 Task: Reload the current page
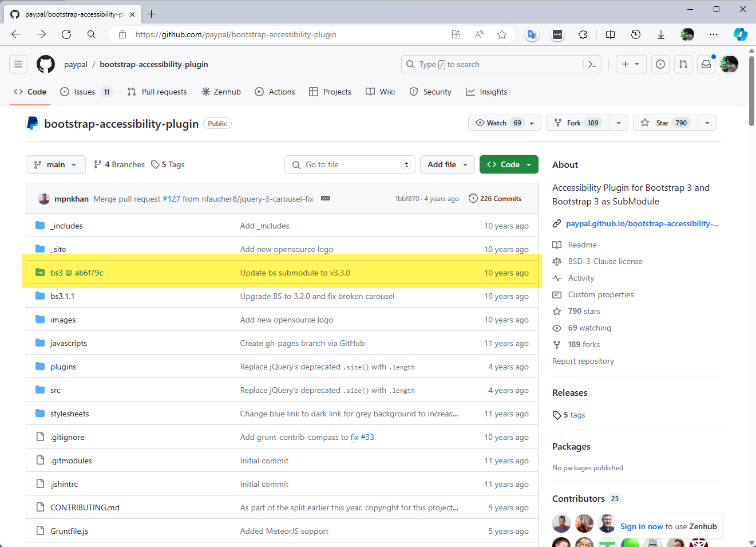[x=66, y=34]
